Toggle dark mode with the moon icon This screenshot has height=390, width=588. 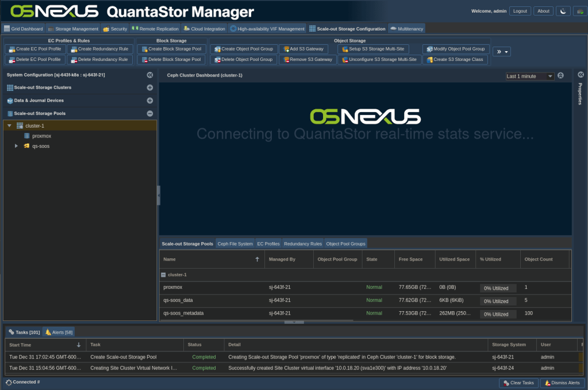pos(563,11)
